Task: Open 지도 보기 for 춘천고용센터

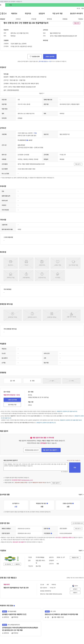Action: [x=78, y=528]
